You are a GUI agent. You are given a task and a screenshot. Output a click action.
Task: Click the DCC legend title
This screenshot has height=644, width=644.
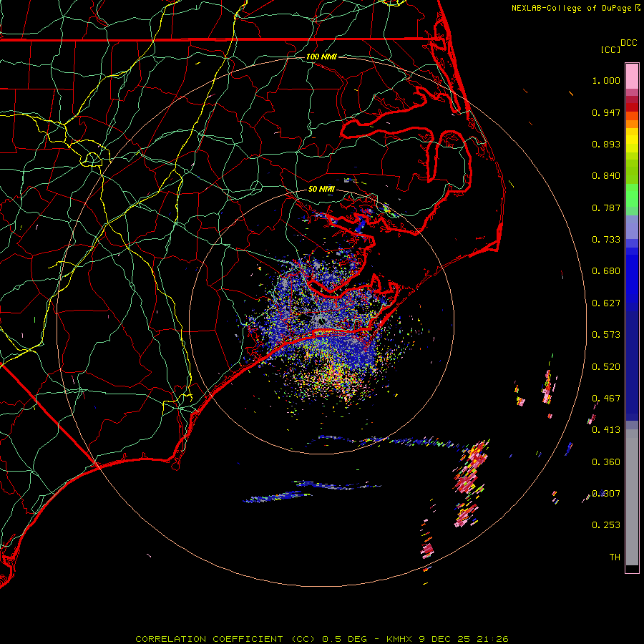pyautogui.click(x=629, y=43)
